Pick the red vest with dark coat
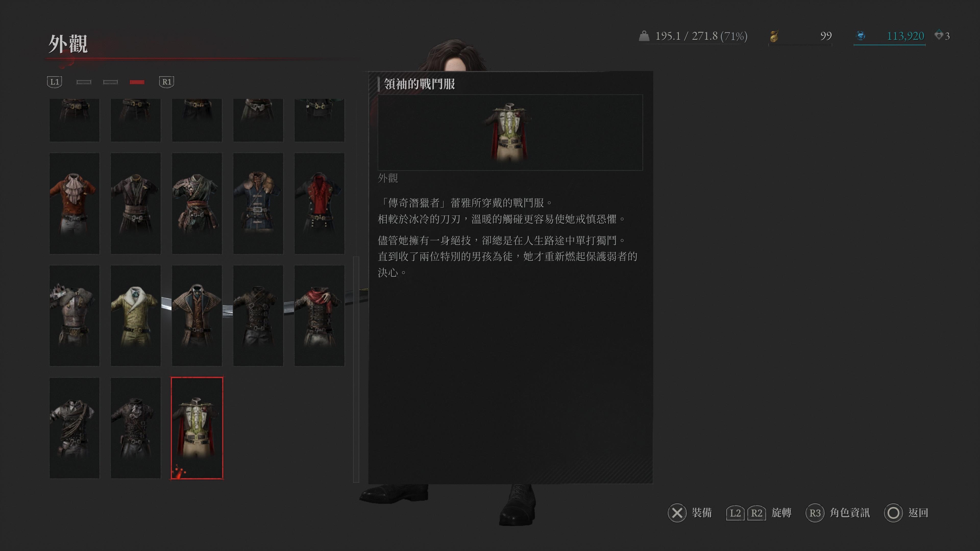Image resolution: width=980 pixels, height=551 pixels. tap(319, 204)
